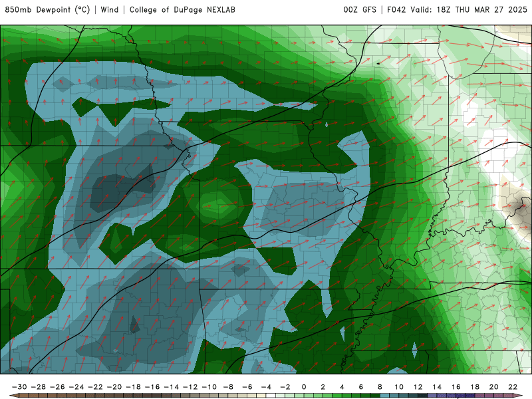
Task: Click the 2 label on color scale
Action: pos(323,387)
